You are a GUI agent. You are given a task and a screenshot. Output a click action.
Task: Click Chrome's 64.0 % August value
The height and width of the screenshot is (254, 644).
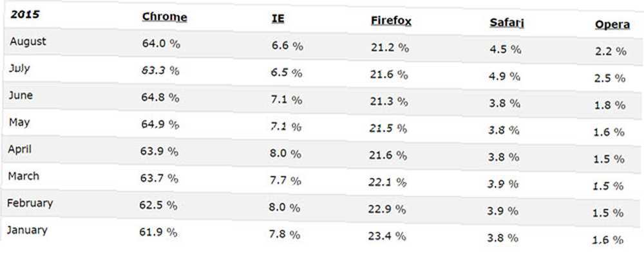click(162, 44)
